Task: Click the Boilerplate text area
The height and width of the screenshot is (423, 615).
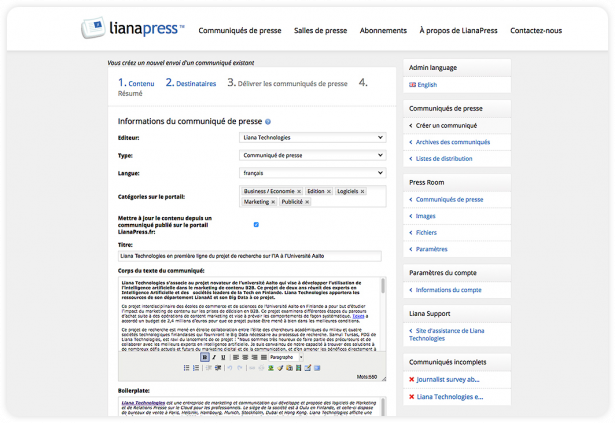Action: pyautogui.click(x=252, y=406)
